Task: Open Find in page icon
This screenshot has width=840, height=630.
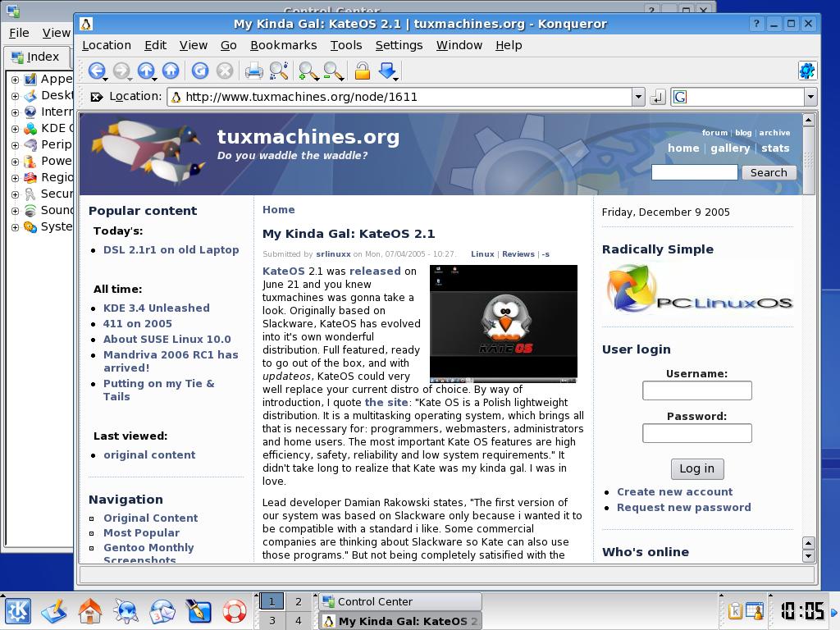Action: point(279,71)
